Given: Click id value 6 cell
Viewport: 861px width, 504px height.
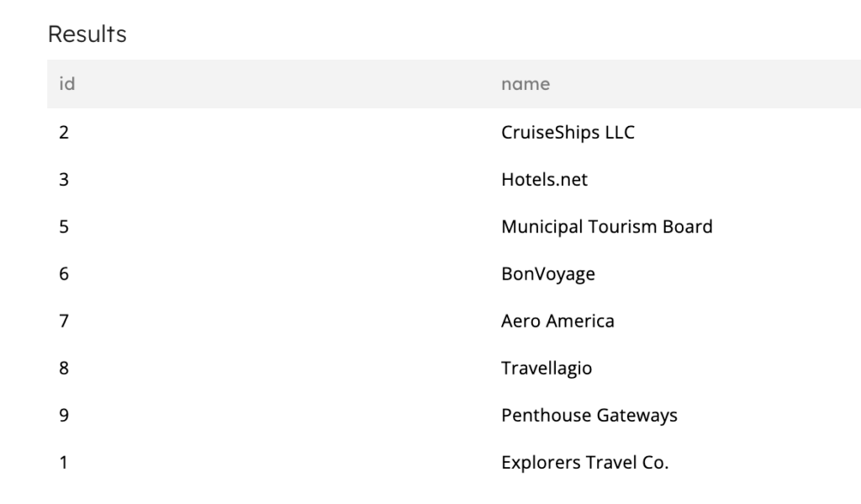Looking at the screenshot, I should click(x=64, y=274).
